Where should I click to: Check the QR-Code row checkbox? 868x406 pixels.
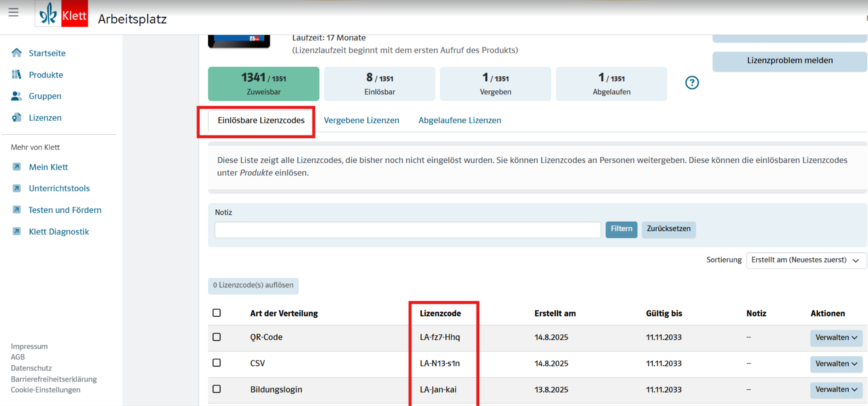click(x=217, y=337)
